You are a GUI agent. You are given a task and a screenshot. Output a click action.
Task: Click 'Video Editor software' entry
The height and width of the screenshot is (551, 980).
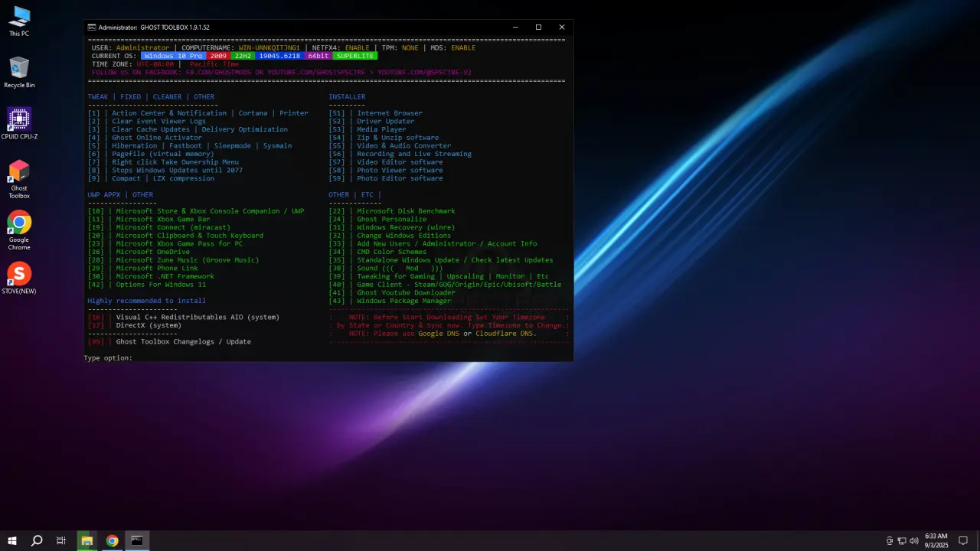click(386, 162)
